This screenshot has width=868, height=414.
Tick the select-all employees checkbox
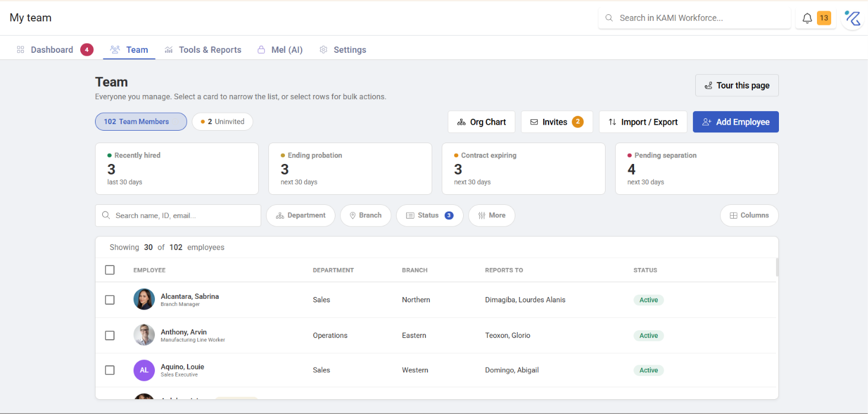pyautogui.click(x=110, y=270)
